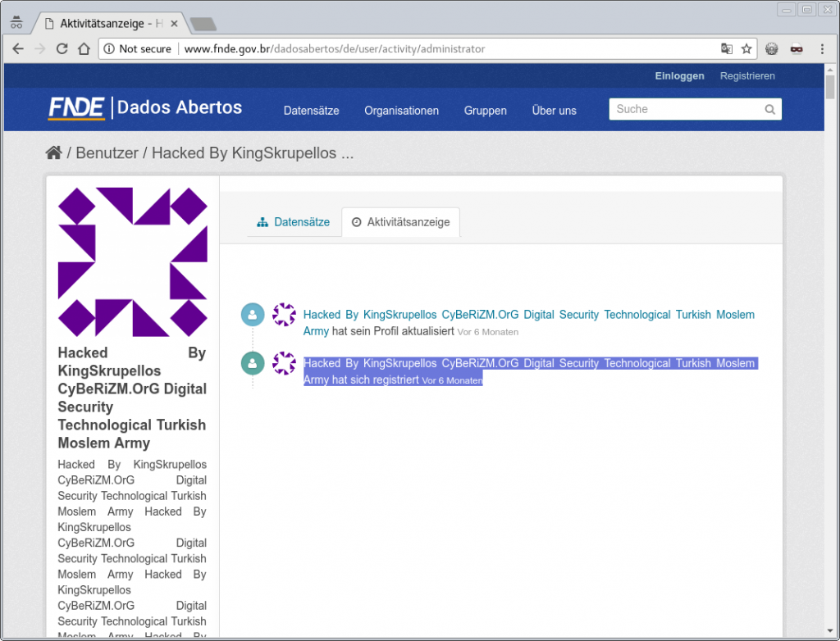The width and height of the screenshot is (840, 641).
Task: Open the Gruppen navigation menu item
Action: (x=486, y=111)
